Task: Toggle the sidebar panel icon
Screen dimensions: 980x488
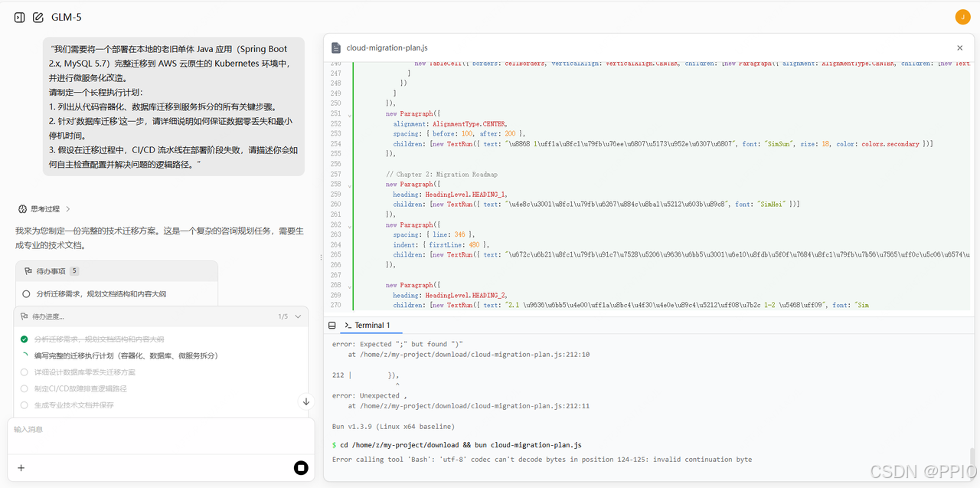Action: point(19,17)
